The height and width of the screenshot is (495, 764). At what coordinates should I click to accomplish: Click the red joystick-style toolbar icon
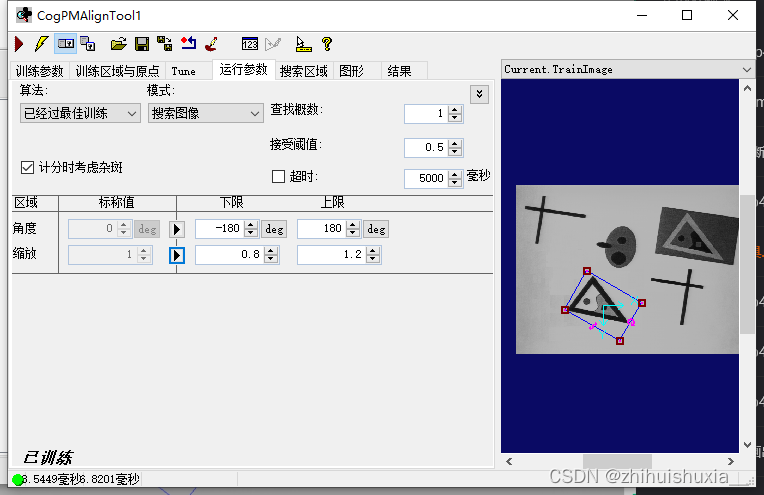point(211,44)
